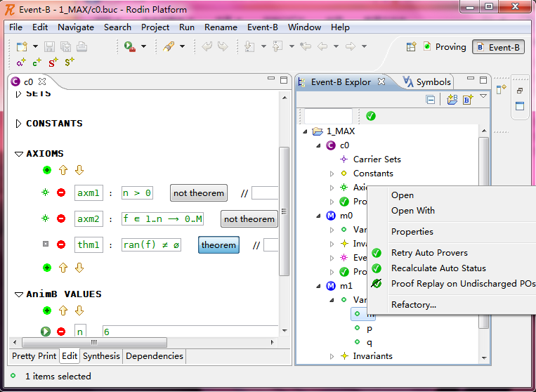Image resolution: width=536 pixels, height=392 pixels.
Task: Switch to the Synthesis tab
Action: (x=101, y=356)
